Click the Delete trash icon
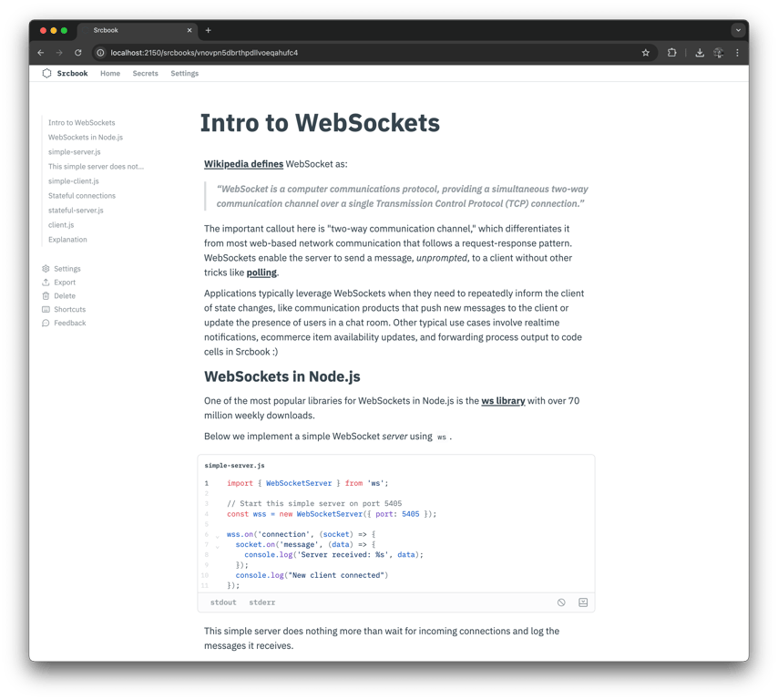778x700 pixels. tap(46, 296)
